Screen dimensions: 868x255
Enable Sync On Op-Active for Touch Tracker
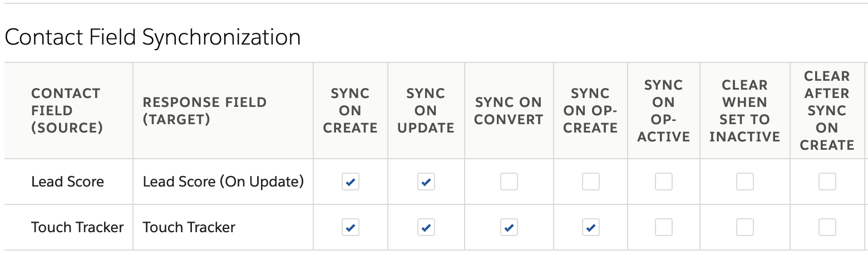[664, 227]
